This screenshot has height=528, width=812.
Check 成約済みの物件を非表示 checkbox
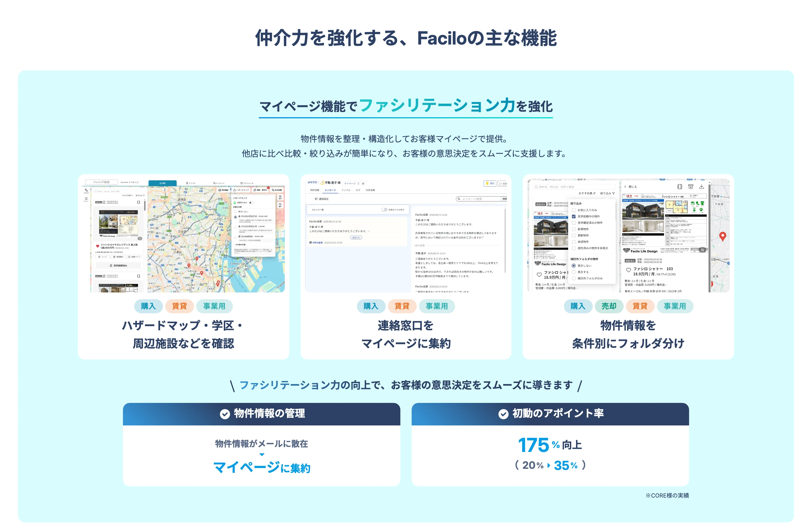click(x=573, y=248)
